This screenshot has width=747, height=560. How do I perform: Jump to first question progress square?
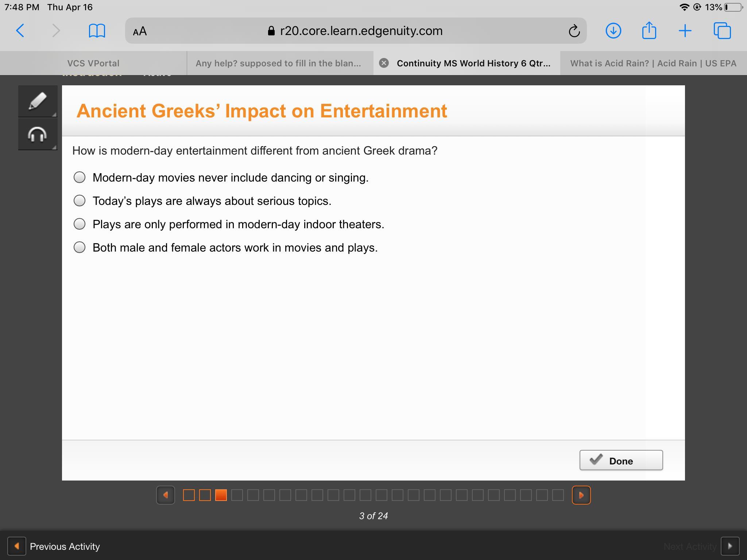tap(189, 495)
